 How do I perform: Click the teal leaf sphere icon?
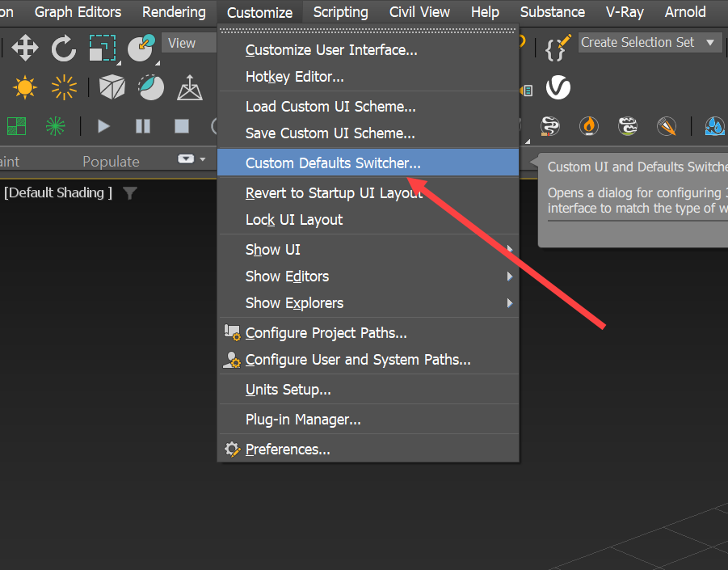coord(151,87)
